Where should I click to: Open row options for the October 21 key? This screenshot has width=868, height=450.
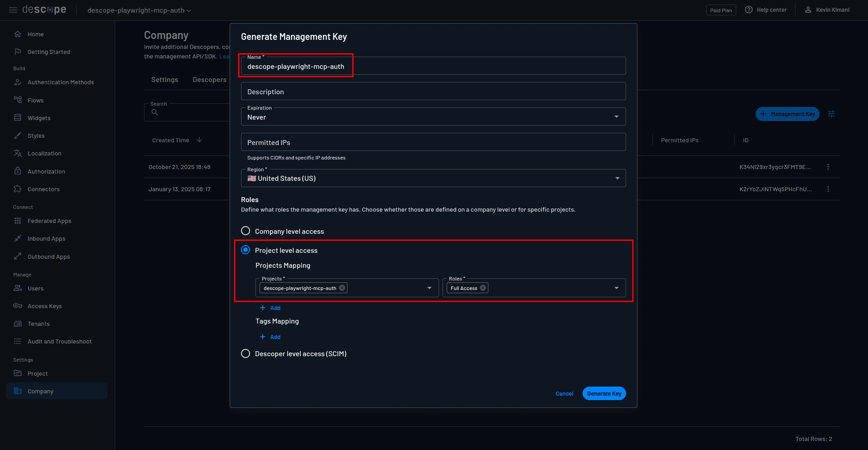(828, 167)
